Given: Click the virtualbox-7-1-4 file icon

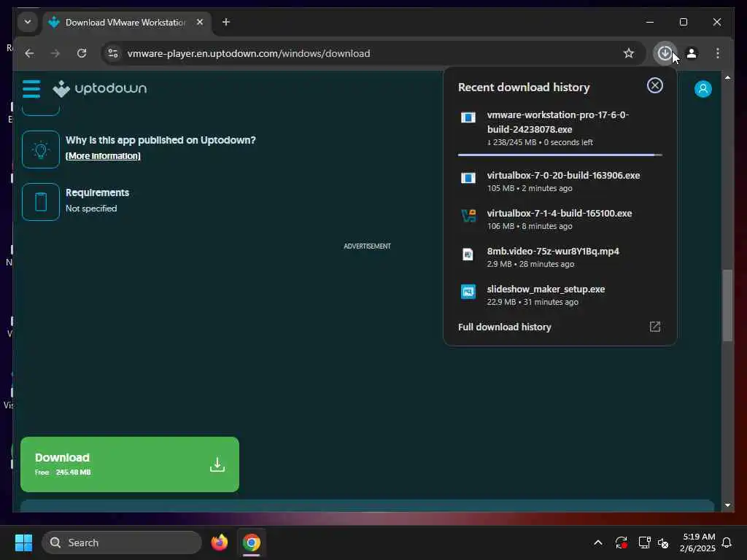Looking at the screenshot, I should click(x=468, y=216).
